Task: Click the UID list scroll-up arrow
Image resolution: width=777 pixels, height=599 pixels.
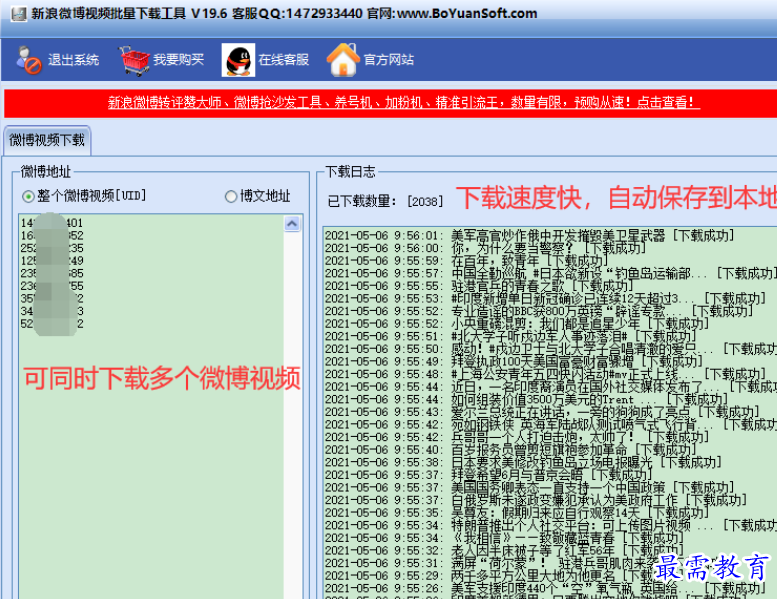Action: (292, 224)
